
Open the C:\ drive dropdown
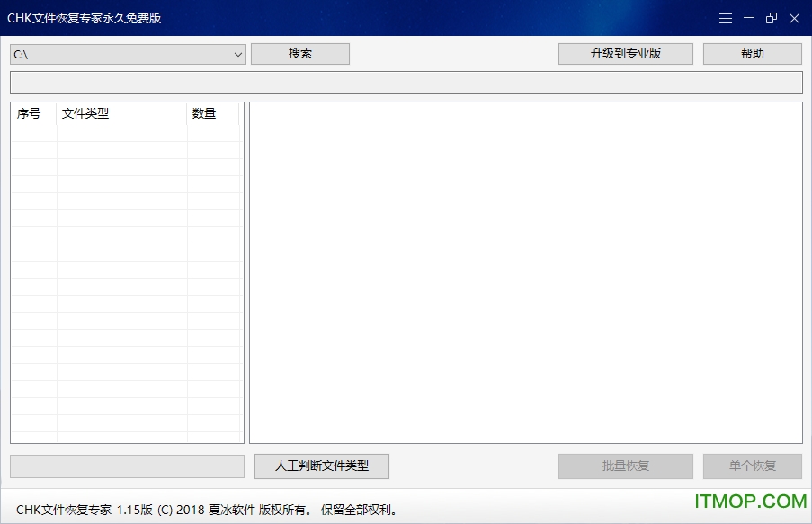(x=128, y=54)
